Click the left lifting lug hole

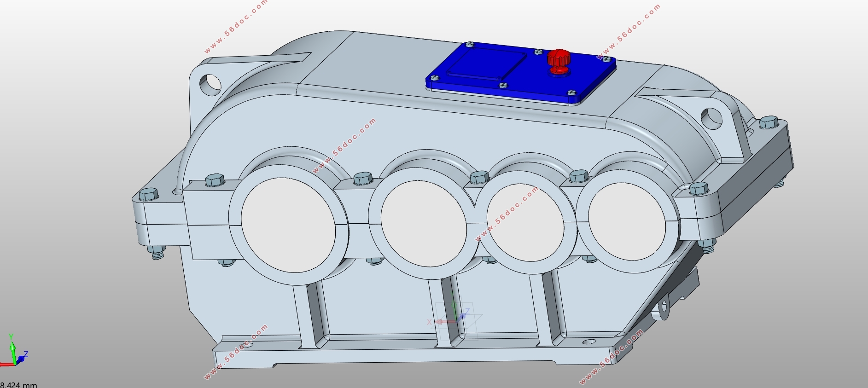pos(210,84)
